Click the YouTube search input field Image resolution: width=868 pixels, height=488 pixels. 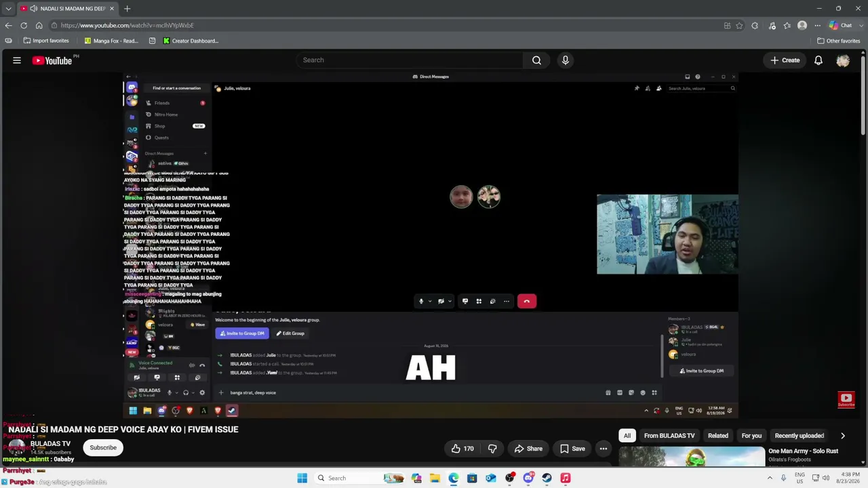click(x=409, y=60)
